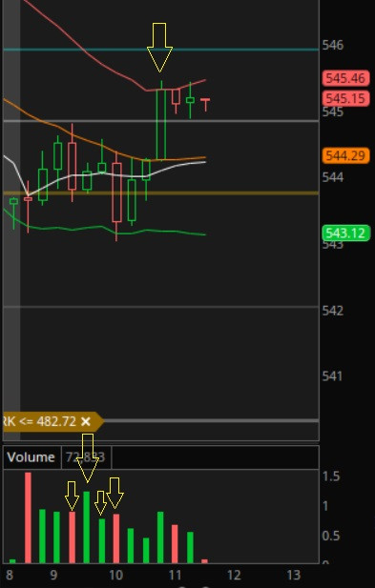This screenshot has height=588, width=375.
Task: Click the 9 hour label on time axis
Action: (54, 575)
